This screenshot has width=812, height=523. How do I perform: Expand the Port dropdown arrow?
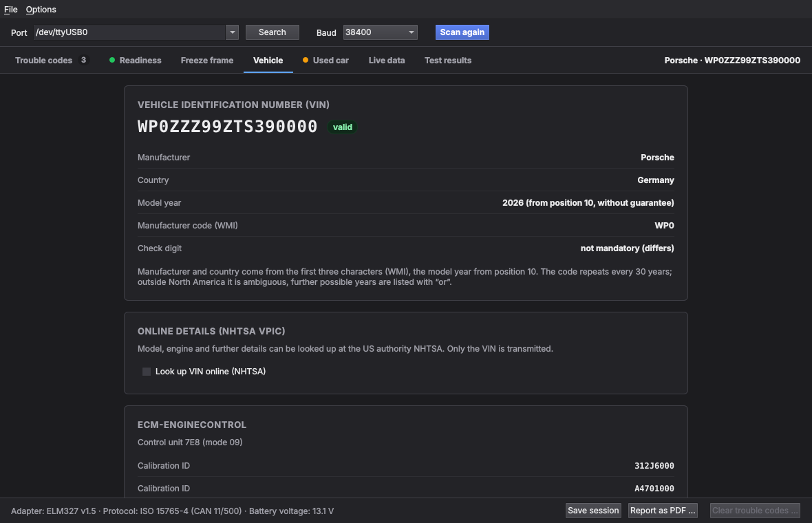coord(233,32)
